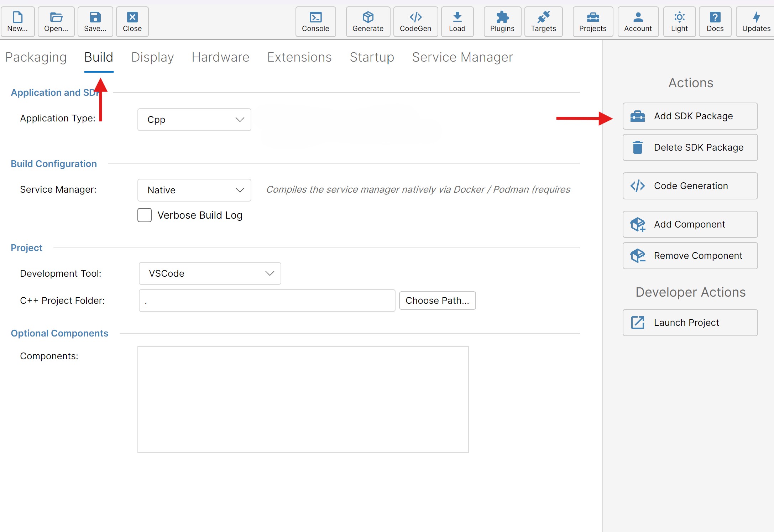The image size is (774, 532).
Task: Open the Development Tool dropdown
Action: 210,273
